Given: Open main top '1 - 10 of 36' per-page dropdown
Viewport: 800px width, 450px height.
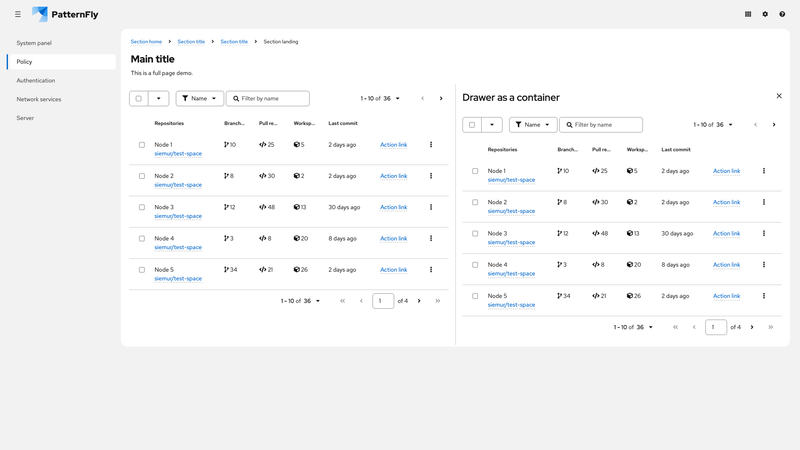Looking at the screenshot, I should pos(380,98).
